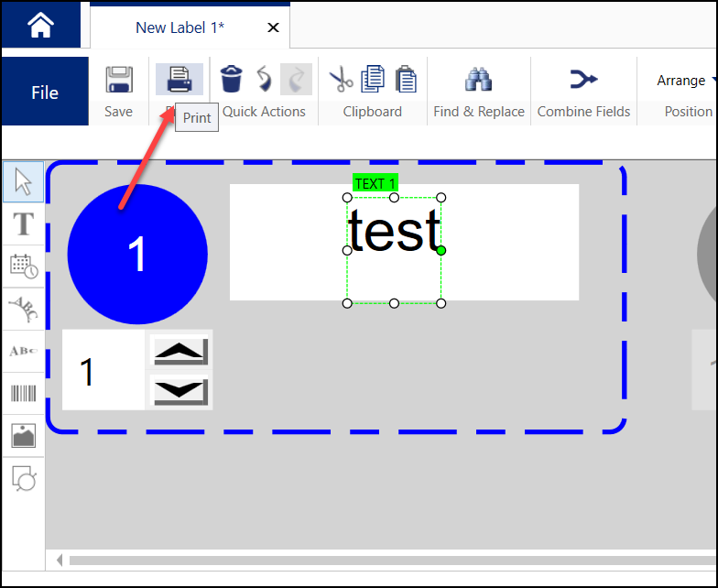Select the Image insertion tool
718x588 pixels.
[x=23, y=436]
